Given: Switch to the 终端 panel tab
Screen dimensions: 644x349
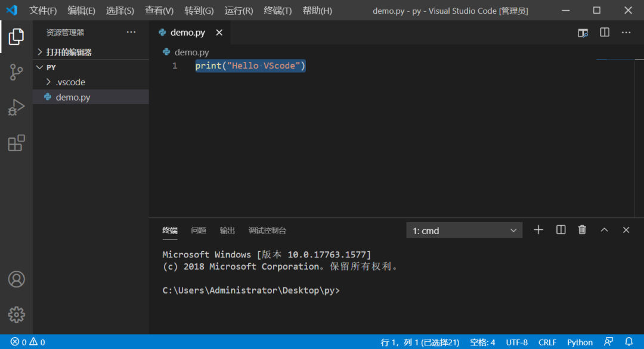Looking at the screenshot, I should tap(170, 230).
